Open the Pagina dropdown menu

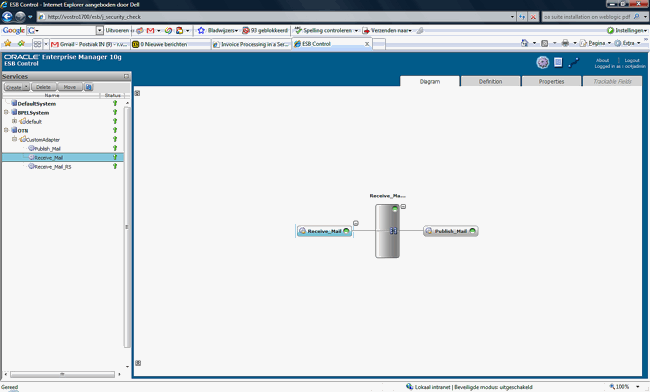pyautogui.click(x=596, y=43)
